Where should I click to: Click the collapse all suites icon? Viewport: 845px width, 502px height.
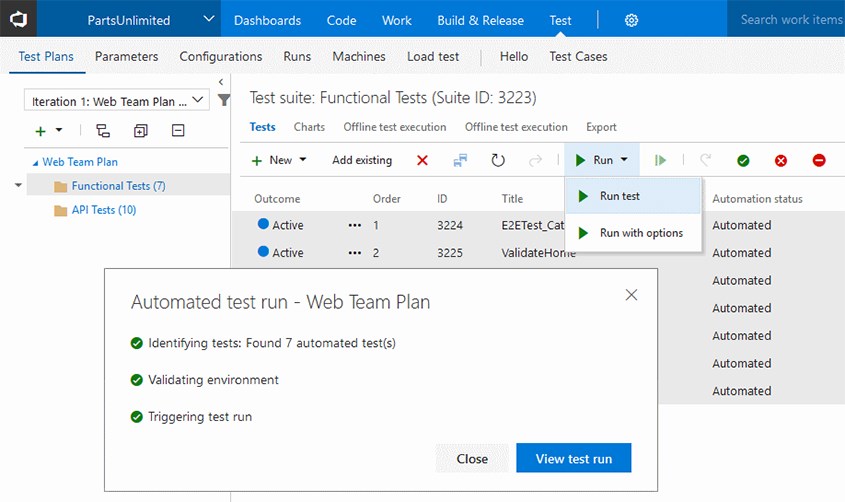point(178,131)
